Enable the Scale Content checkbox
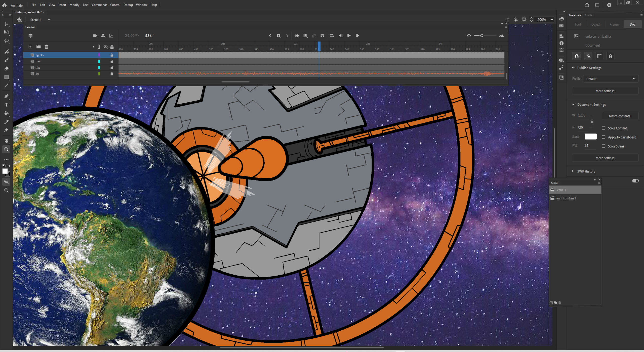The height and width of the screenshot is (352, 644). point(603,128)
